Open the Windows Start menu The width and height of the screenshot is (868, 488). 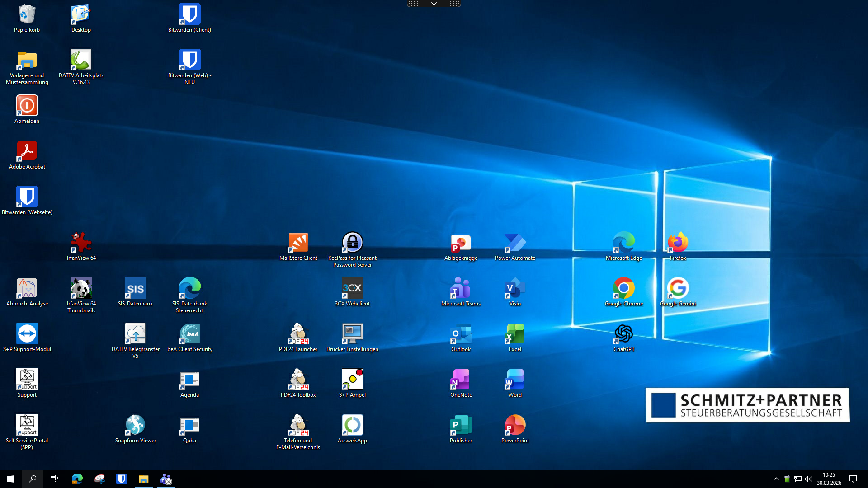pyautogui.click(x=11, y=479)
